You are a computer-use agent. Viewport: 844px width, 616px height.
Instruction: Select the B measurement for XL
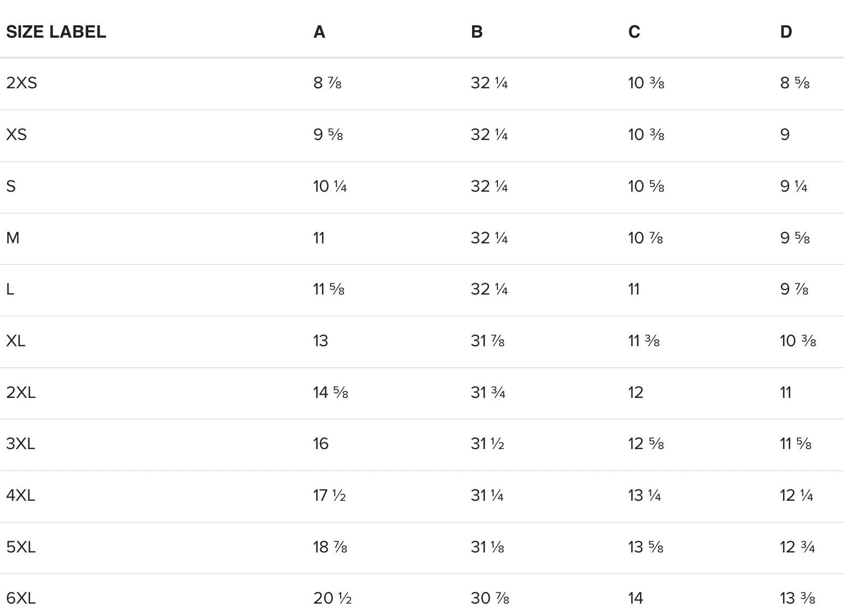[x=487, y=341]
